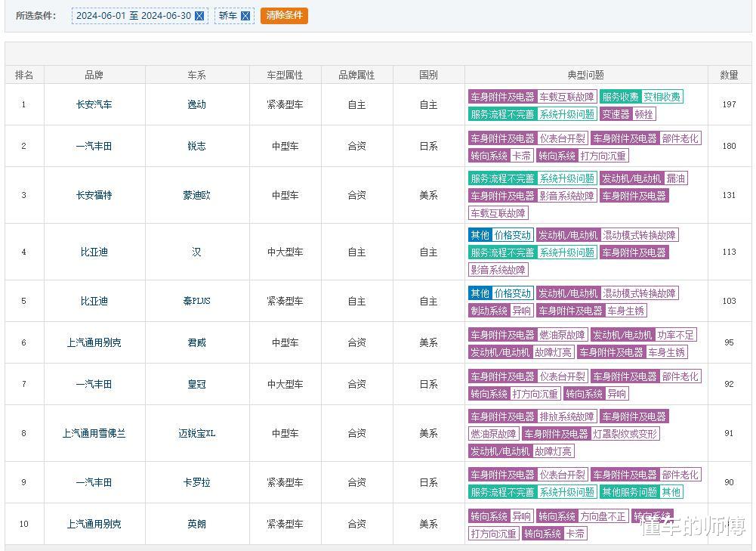This screenshot has height=551, width=756.
Task: Click the 顿挫 tag in 逸动 row
Action: click(x=643, y=114)
